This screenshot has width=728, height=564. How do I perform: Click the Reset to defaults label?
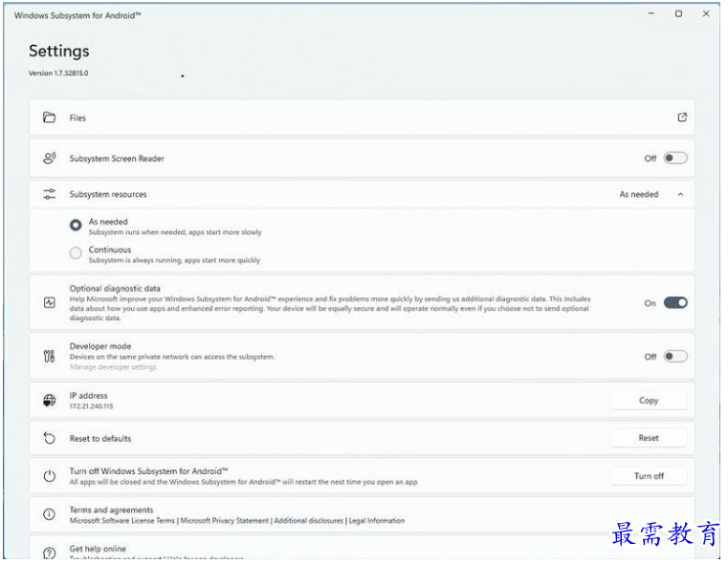[x=100, y=439]
